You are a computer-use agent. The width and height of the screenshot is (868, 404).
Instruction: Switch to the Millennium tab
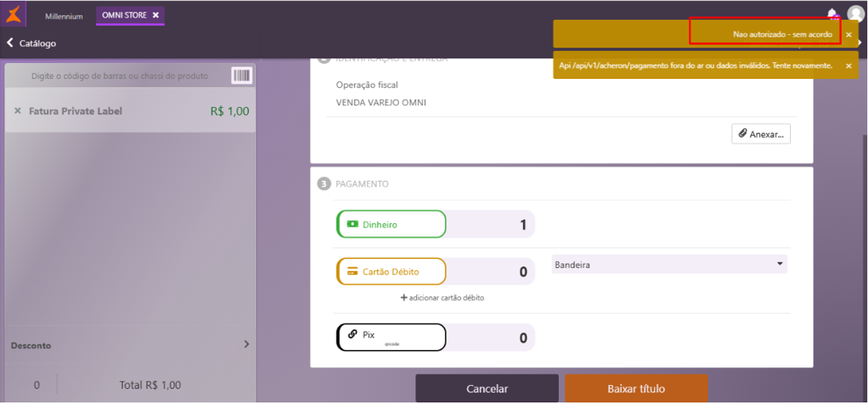[x=64, y=16]
